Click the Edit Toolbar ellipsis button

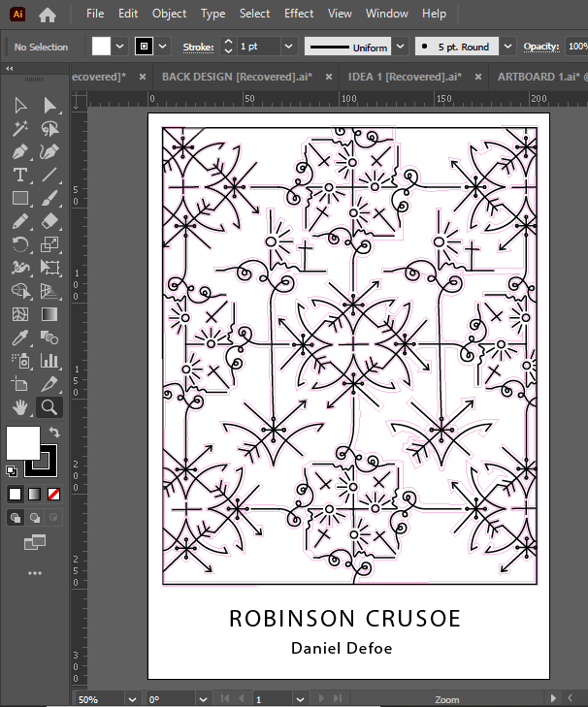(x=35, y=573)
